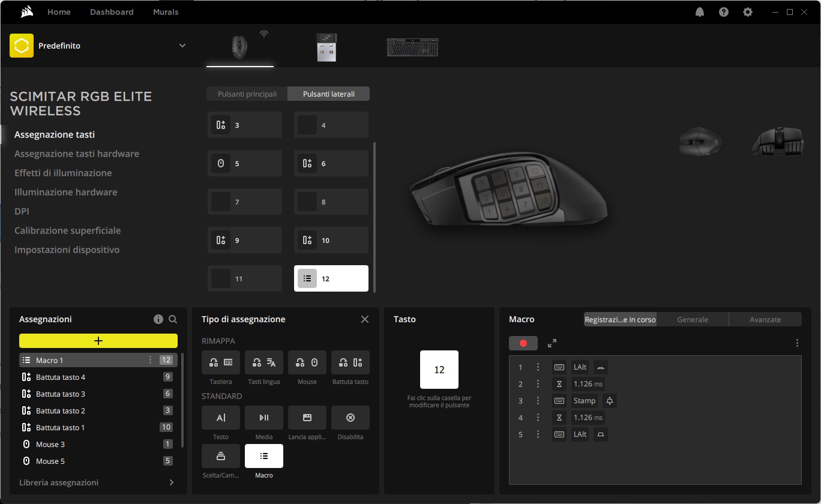821x504 pixels.
Task: Open Macro 1 options three-dot menu
Action: click(x=150, y=360)
